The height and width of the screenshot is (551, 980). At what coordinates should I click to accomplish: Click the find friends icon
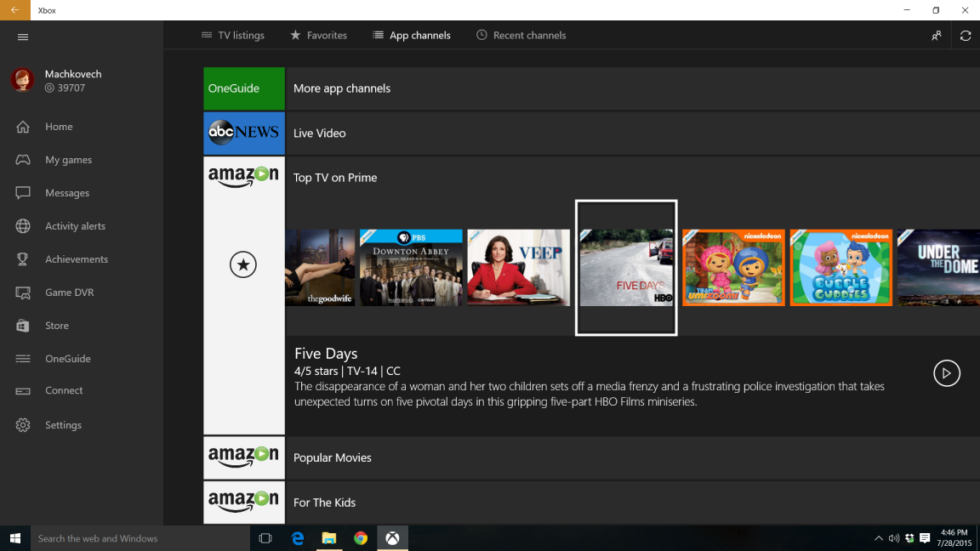(936, 35)
